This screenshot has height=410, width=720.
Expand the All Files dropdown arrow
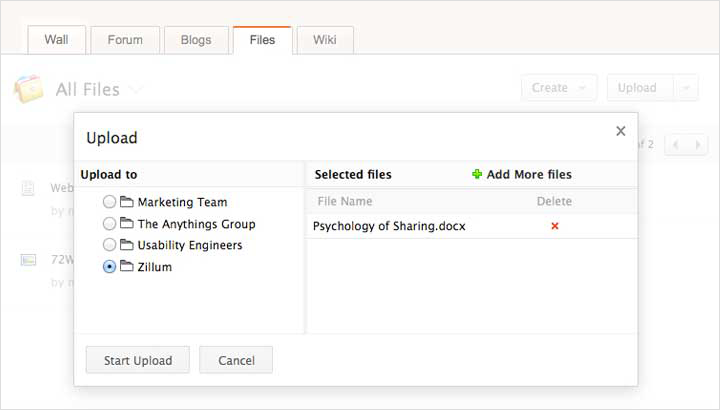(x=135, y=90)
